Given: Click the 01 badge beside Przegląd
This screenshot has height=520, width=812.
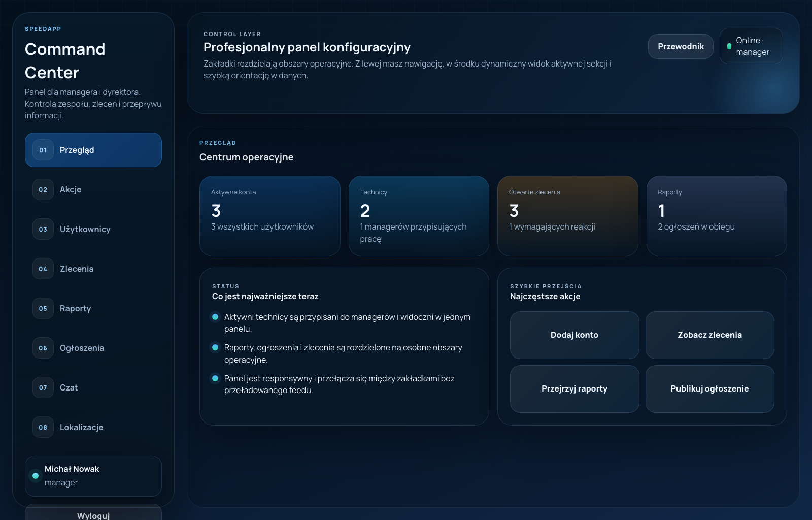Looking at the screenshot, I should point(43,150).
